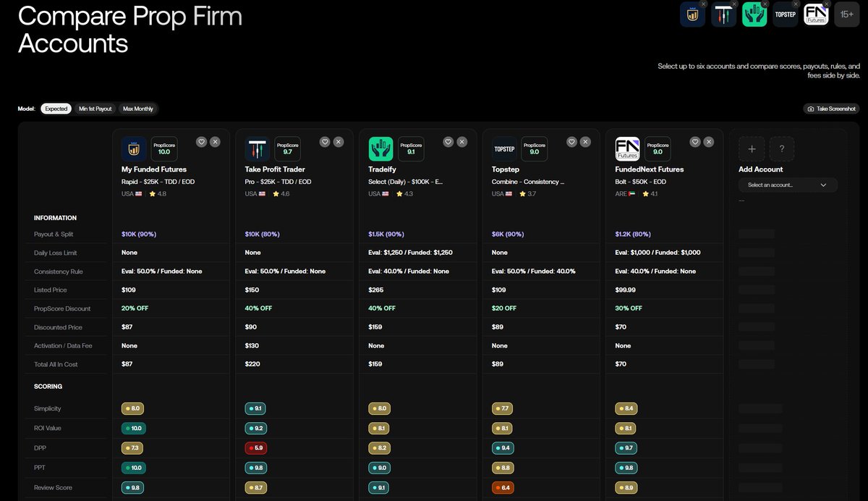The image size is (868, 501).
Task: Open the Select an account dropdown
Action: pos(788,185)
